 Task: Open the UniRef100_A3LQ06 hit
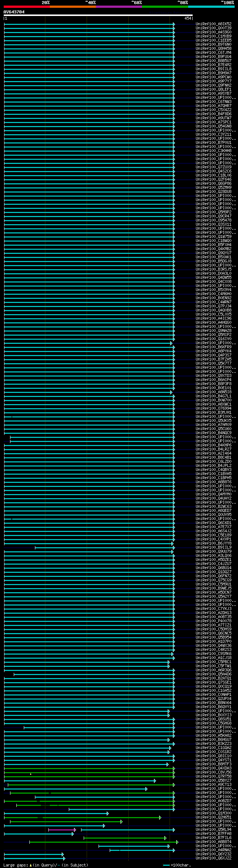tap(213, 556)
